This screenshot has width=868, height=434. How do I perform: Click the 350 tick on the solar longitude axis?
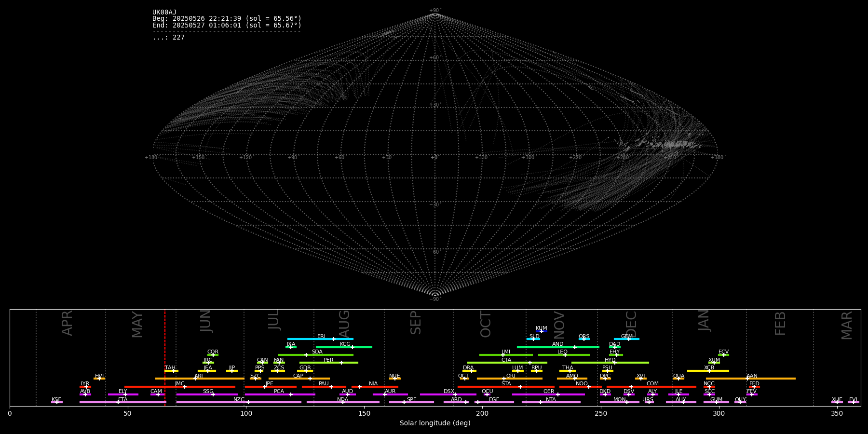[837, 413]
